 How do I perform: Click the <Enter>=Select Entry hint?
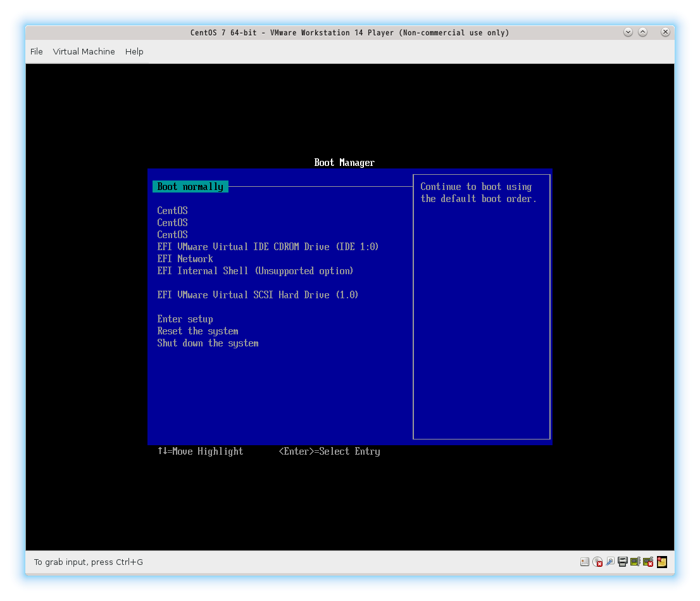click(330, 452)
